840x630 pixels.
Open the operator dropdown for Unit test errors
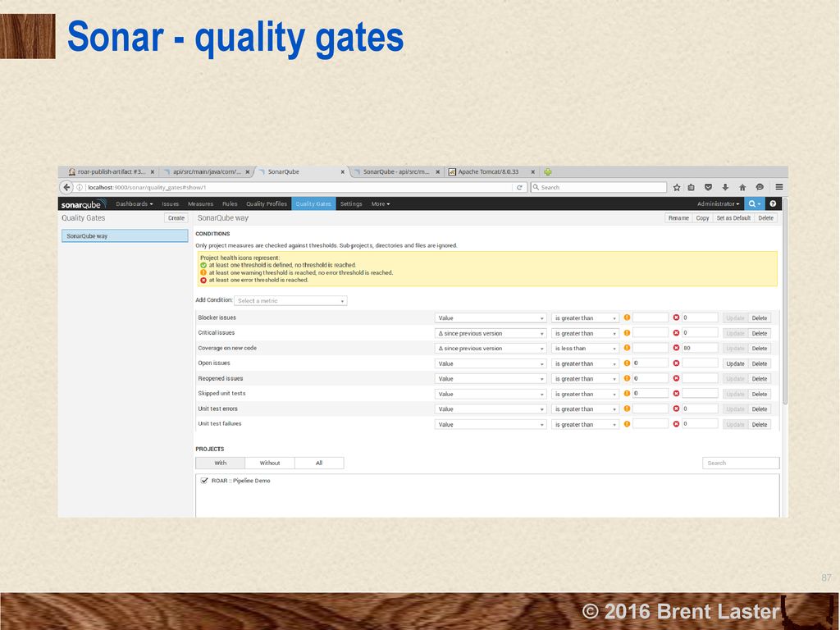click(x=585, y=409)
